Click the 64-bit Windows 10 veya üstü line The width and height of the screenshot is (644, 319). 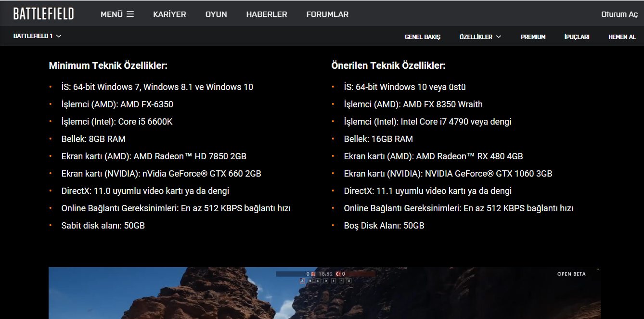[x=405, y=87]
